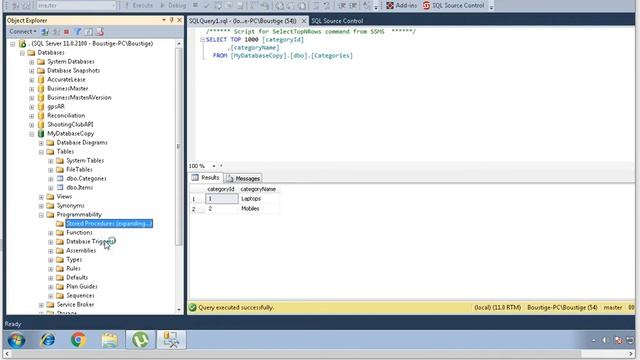
Task: Click the Execute query button
Action: pyautogui.click(x=138, y=5)
